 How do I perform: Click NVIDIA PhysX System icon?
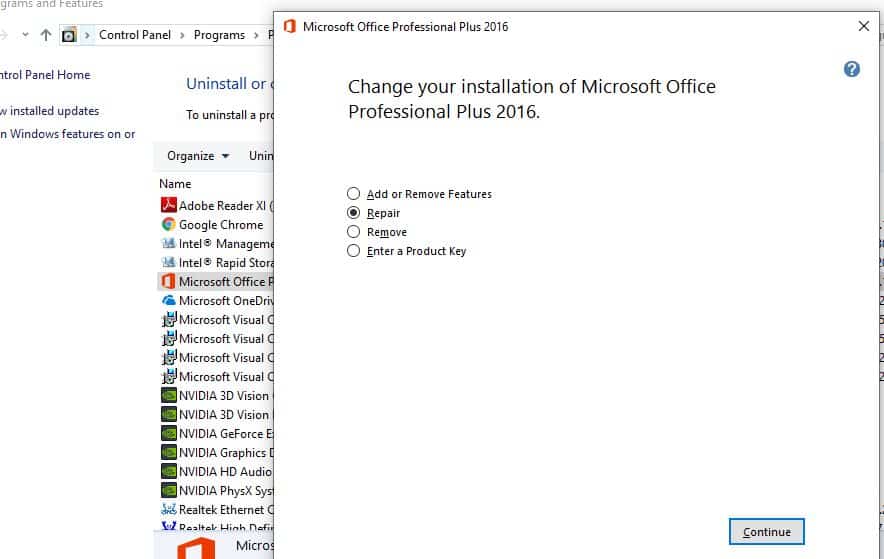tap(169, 490)
